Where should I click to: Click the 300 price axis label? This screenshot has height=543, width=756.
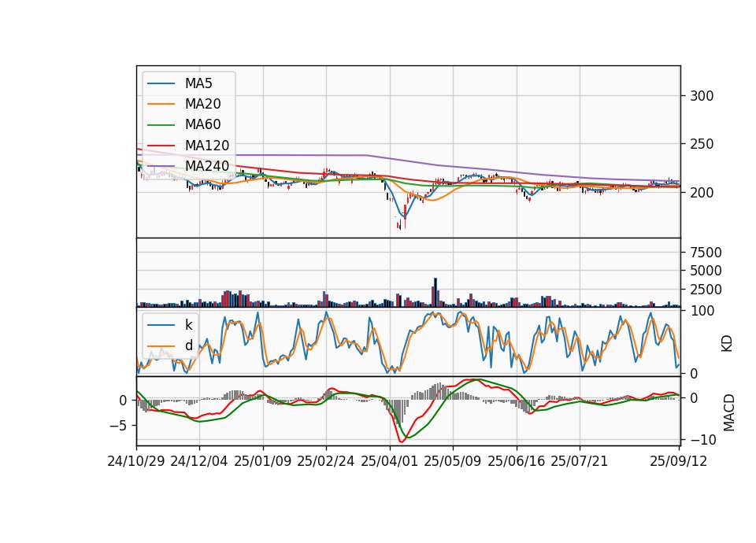click(x=702, y=96)
